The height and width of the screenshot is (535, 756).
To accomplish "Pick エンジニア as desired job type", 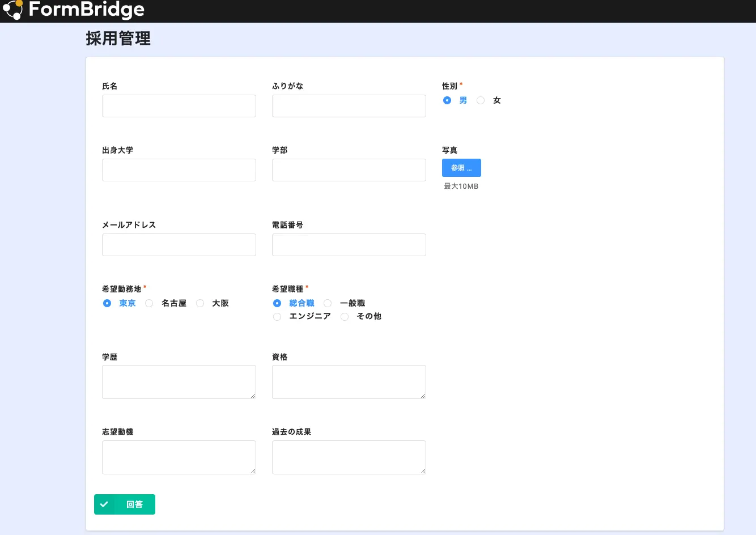I will (x=277, y=317).
